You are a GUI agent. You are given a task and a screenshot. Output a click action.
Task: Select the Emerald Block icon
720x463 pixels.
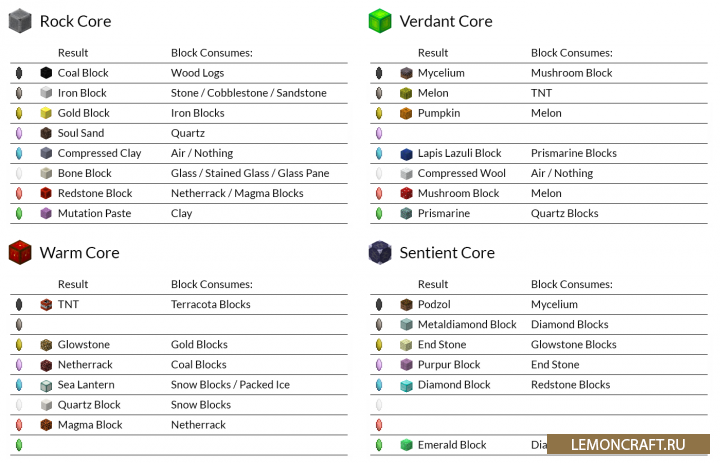[x=406, y=445]
